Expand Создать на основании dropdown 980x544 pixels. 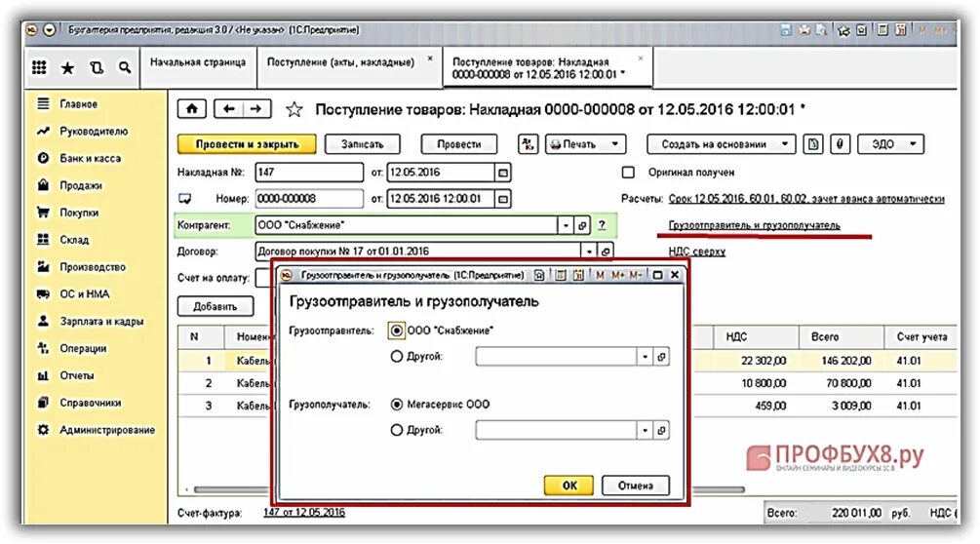click(x=785, y=144)
